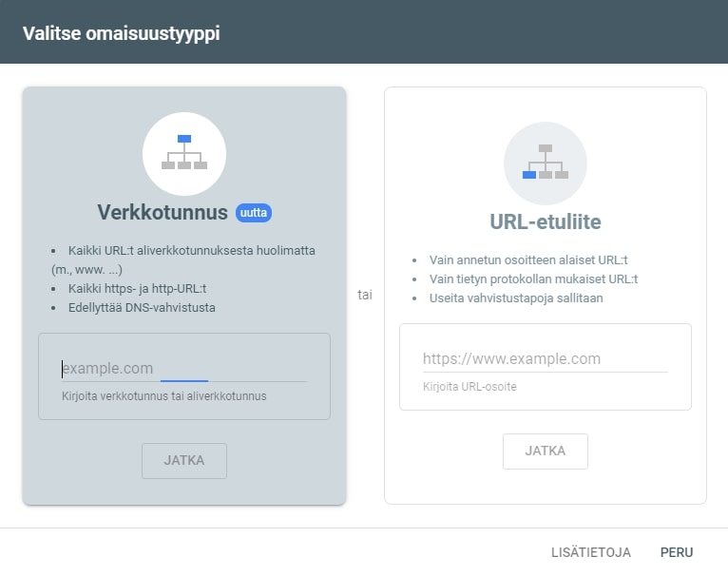Click the Verkkotunnus domain hierarchy icon

(x=184, y=153)
